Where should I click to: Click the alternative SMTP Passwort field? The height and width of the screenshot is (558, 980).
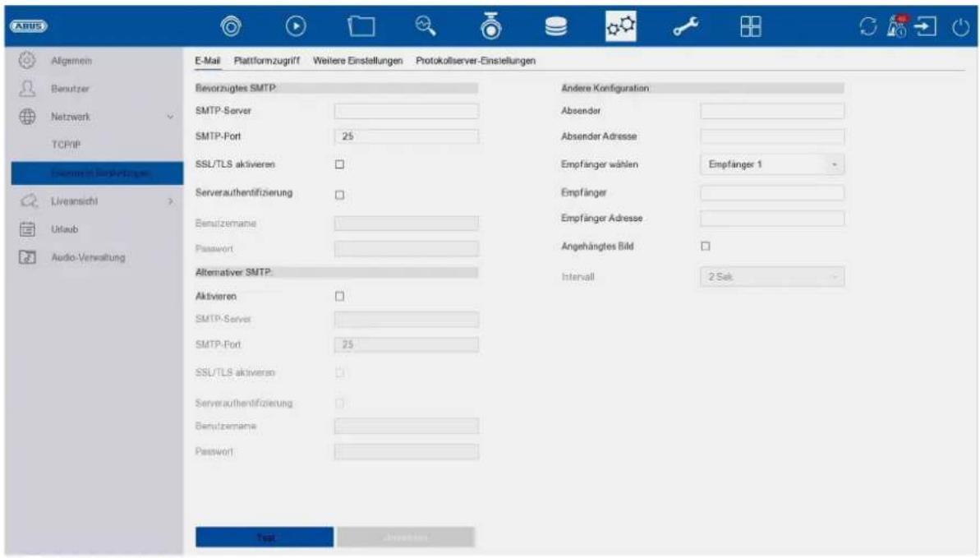(x=407, y=452)
